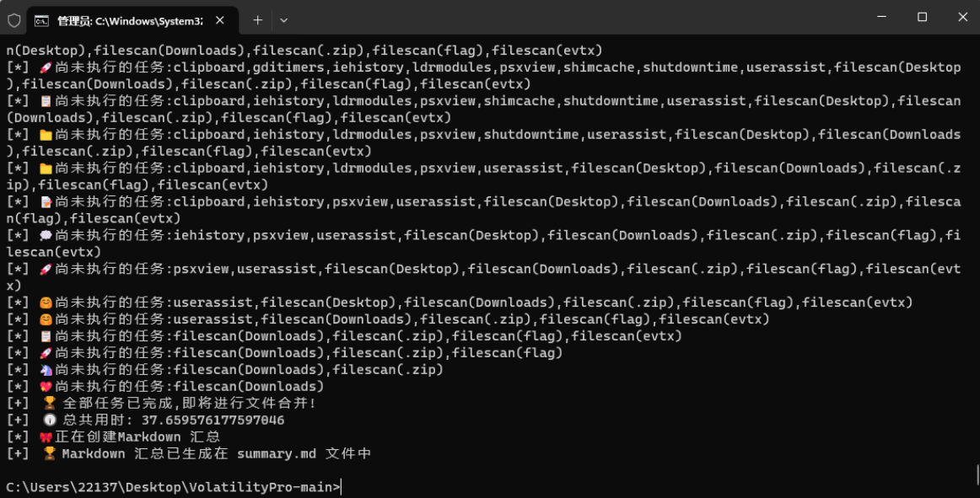
Task: Click the speech bubble emoji before iehistory line
Action: coord(46,235)
